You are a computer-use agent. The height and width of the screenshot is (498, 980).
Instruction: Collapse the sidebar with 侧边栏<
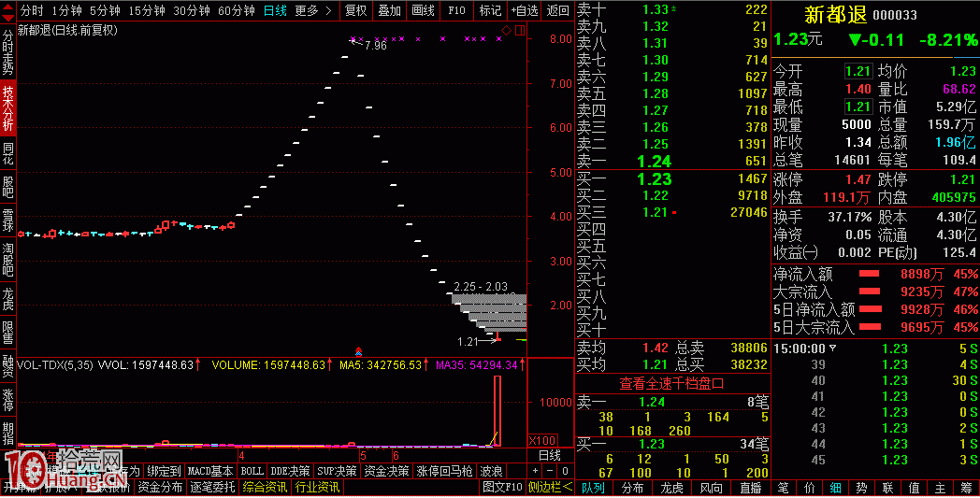(550, 487)
